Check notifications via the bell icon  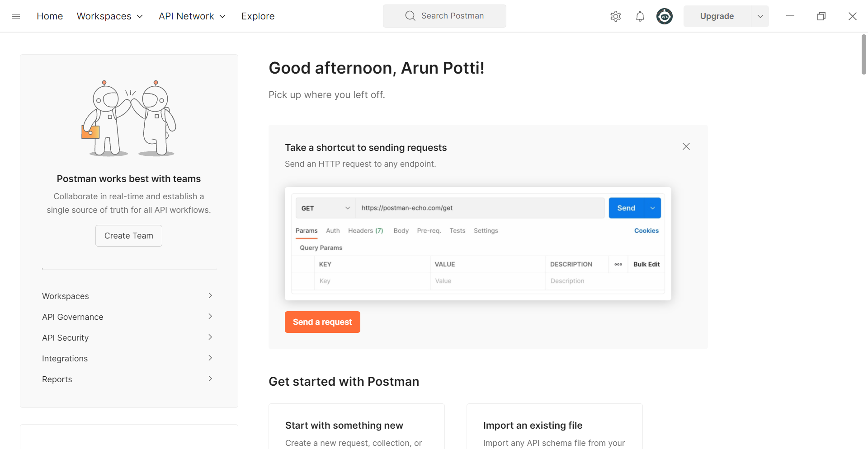[640, 16]
